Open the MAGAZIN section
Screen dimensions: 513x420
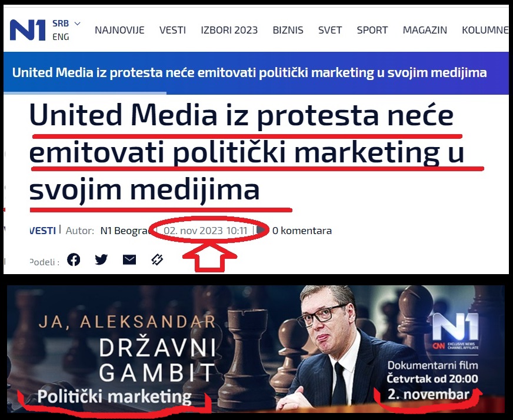point(425,30)
